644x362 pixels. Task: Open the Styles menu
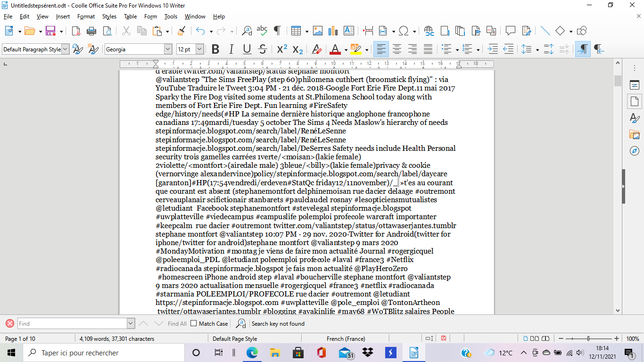click(x=109, y=16)
